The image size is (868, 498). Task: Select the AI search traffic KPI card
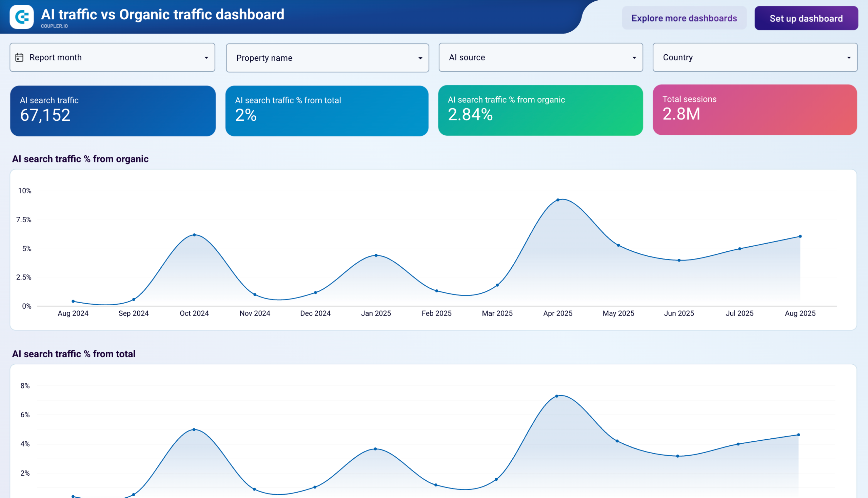coord(113,111)
